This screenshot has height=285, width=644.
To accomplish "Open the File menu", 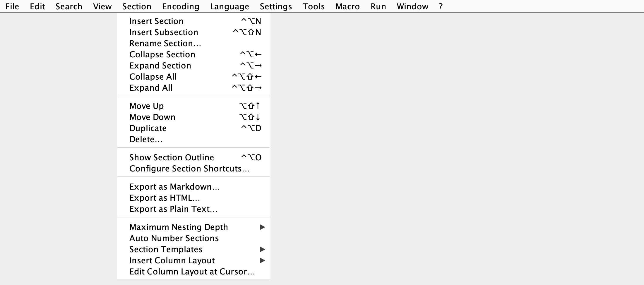I will pos(12,6).
